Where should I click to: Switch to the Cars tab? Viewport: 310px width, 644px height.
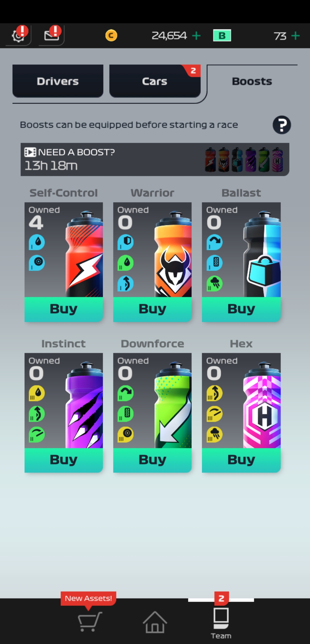click(155, 81)
